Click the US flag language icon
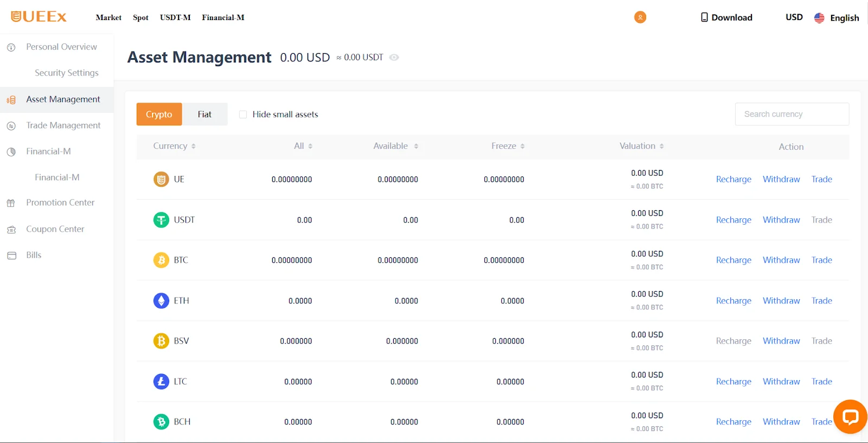The height and width of the screenshot is (443, 868). click(819, 18)
